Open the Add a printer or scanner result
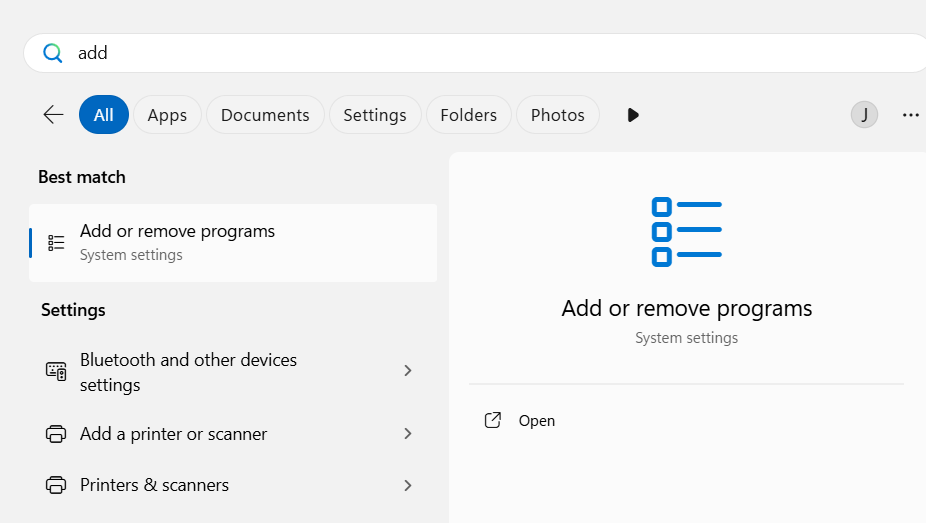This screenshot has width=926, height=523. (x=233, y=434)
